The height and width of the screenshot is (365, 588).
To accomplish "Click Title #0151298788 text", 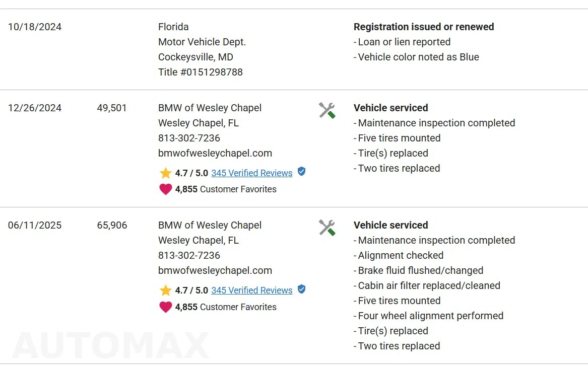I will [200, 72].
